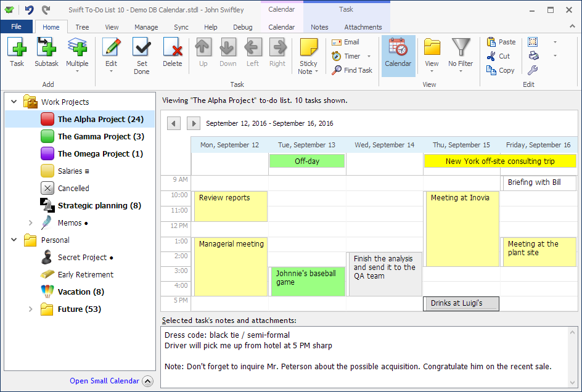Move task Down

point(228,52)
